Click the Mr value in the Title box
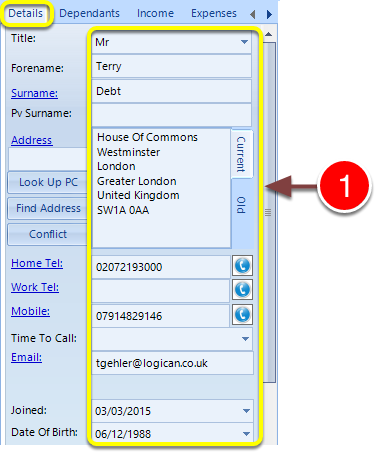This screenshot has height=454, width=388. (x=102, y=42)
